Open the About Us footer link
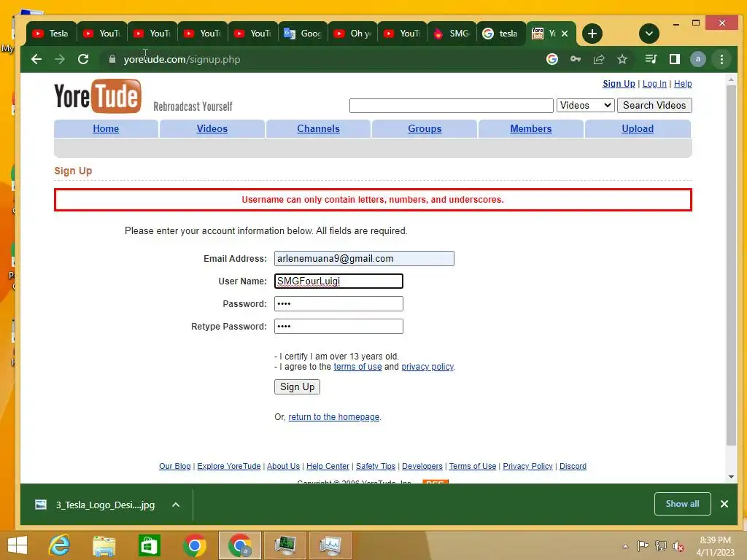Viewport: 747px width, 560px height. [x=283, y=466]
